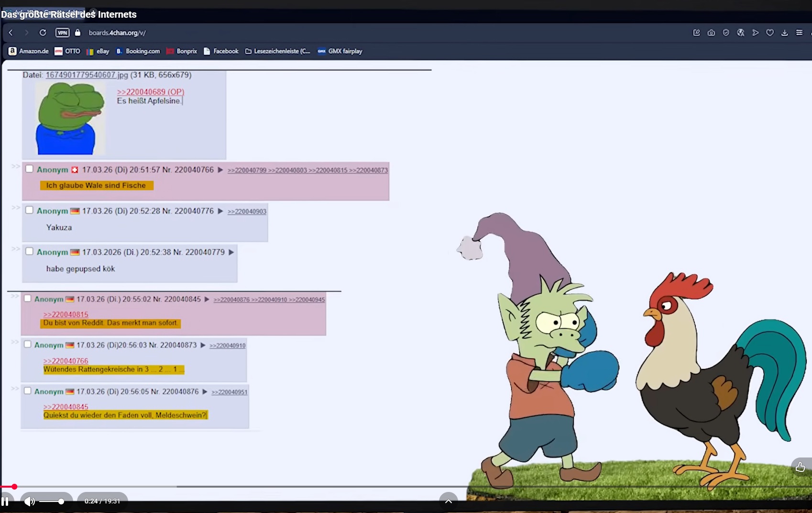
Task: Mute the video using the speaker icon
Action: [29, 501]
